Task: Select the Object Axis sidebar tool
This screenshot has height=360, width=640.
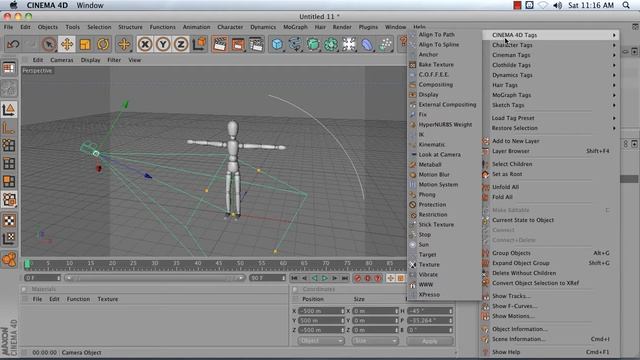Action: tap(9, 129)
